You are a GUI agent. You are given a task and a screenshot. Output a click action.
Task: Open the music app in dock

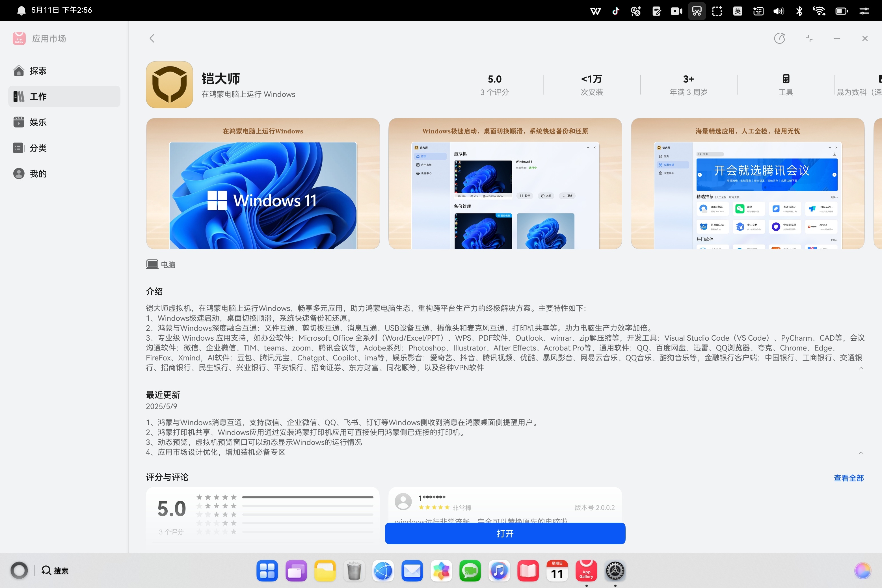[x=499, y=571]
